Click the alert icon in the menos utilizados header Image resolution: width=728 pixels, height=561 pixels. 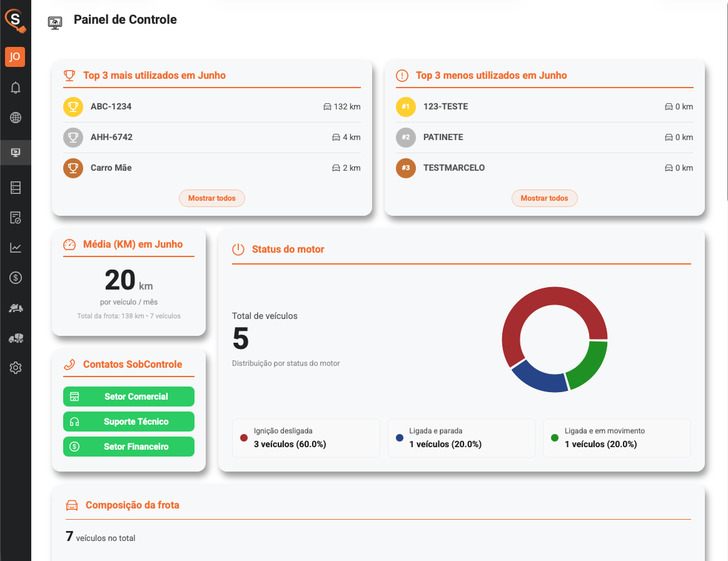[x=402, y=75]
